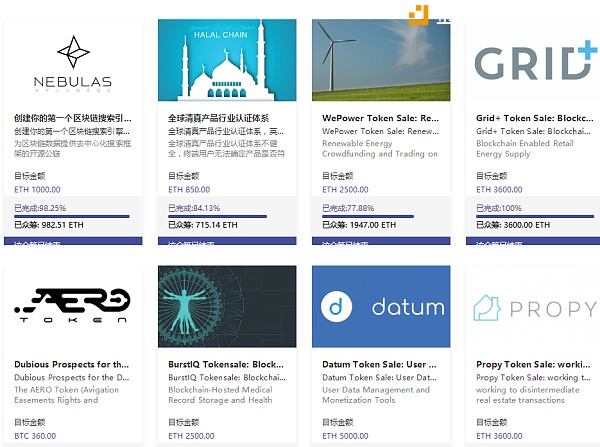The width and height of the screenshot is (600, 447).
Task: Click the completion label 已完成:98.25%
Action: pyautogui.click(x=40, y=208)
